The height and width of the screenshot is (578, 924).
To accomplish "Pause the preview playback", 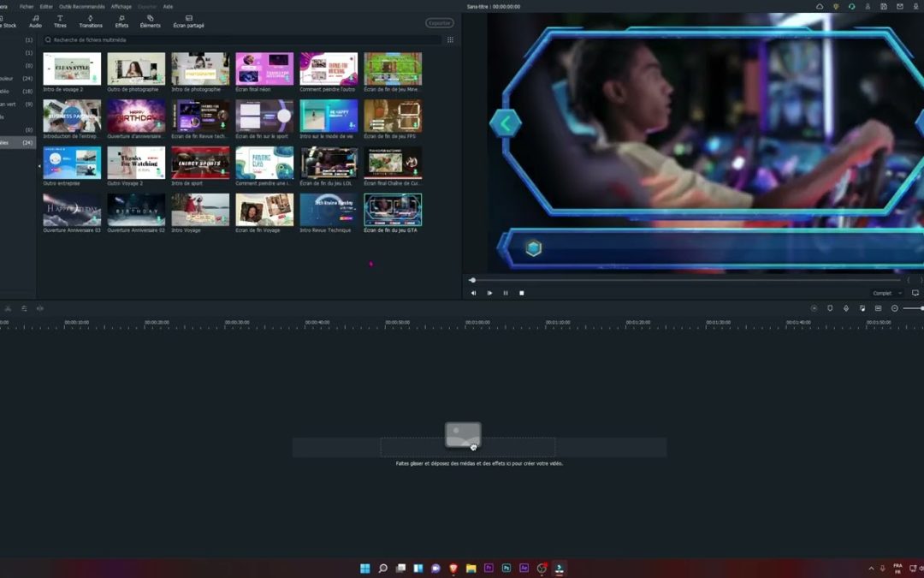I will [x=506, y=293].
